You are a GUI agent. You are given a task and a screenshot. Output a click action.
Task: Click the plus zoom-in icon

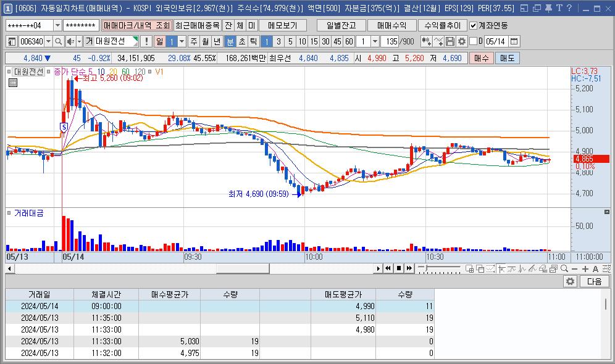585,269
